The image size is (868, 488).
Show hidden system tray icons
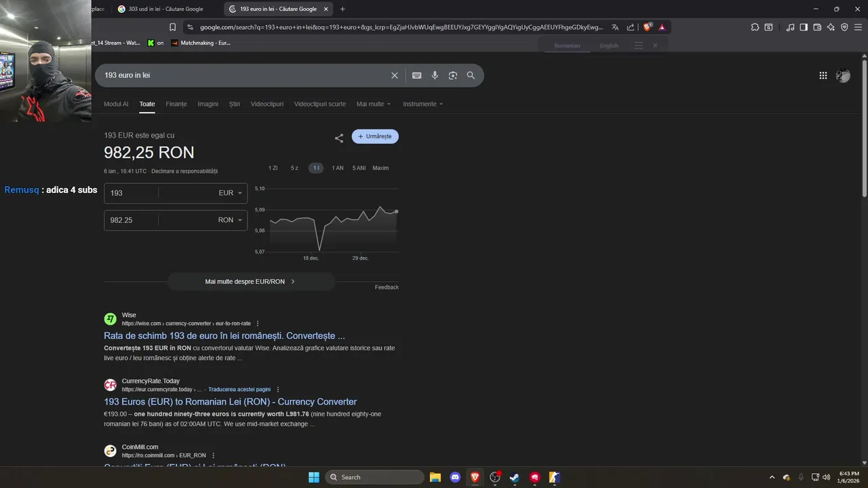[772, 477]
